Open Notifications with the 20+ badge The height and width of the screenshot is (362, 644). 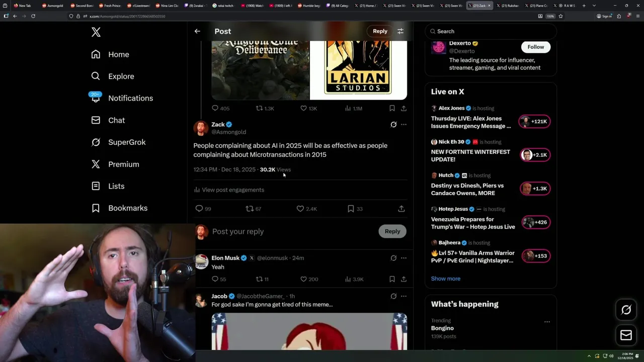(x=122, y=98)
